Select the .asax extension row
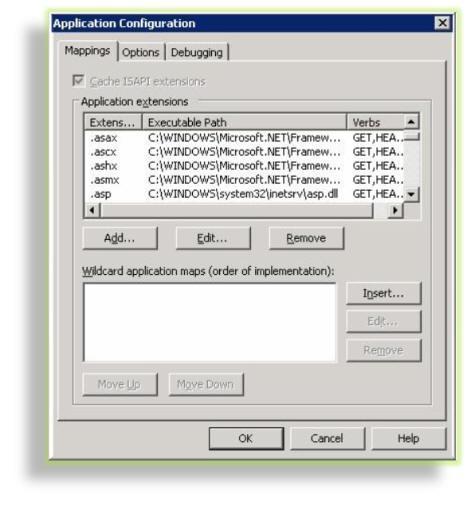Viewport: 470px width, 506px height. point(244,137)
